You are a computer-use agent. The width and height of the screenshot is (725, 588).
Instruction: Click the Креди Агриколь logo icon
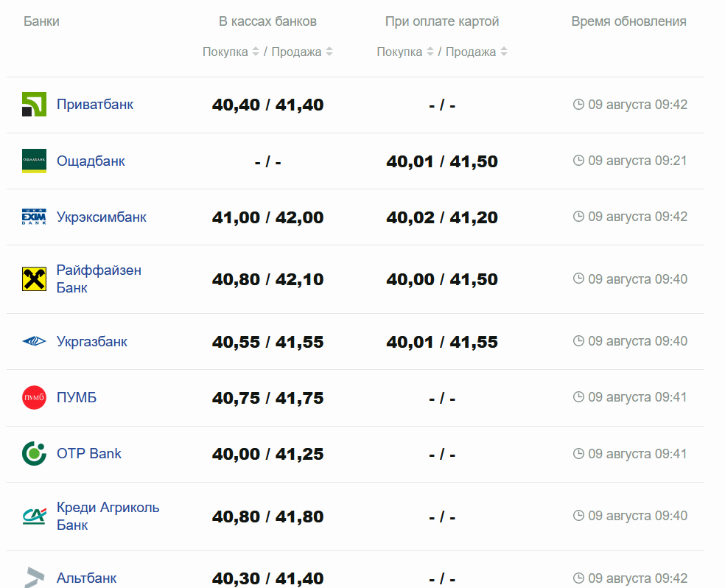point(34,516)
